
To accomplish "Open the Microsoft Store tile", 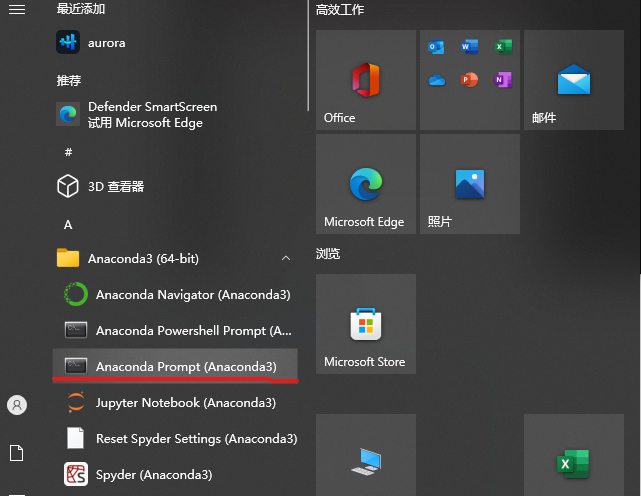I will 366,324.
